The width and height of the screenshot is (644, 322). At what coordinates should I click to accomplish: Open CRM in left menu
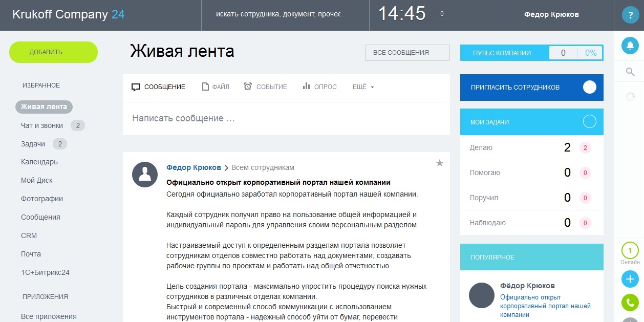(x=29, y=236)
